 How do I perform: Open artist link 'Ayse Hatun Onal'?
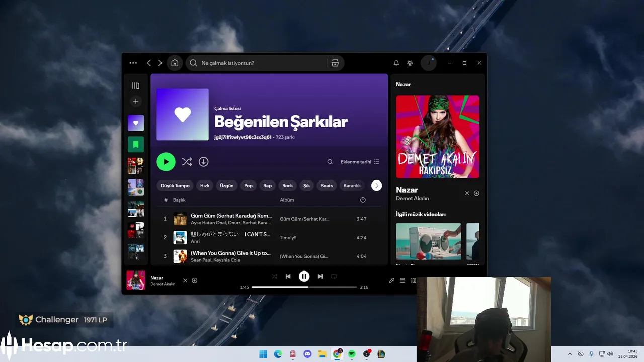point(208,223)
